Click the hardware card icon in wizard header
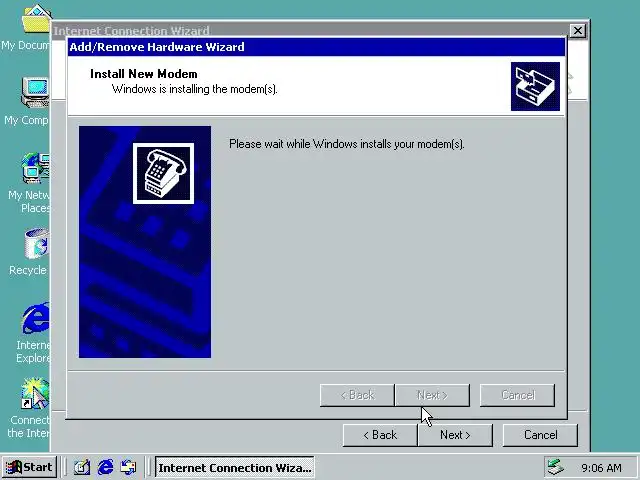The width and height of the screenshot is (640, 480). pyautogui.click(x=535, y=86)
